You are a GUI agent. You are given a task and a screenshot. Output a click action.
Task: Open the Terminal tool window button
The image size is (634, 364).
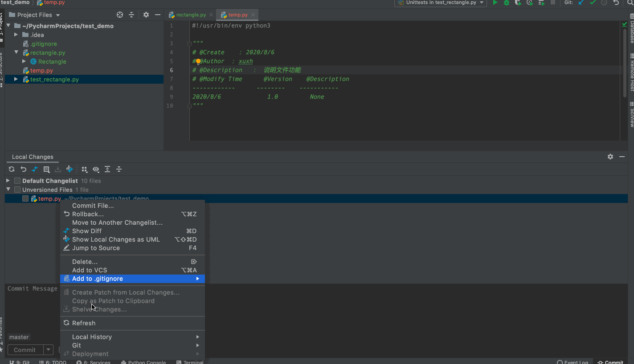(190, 362)
